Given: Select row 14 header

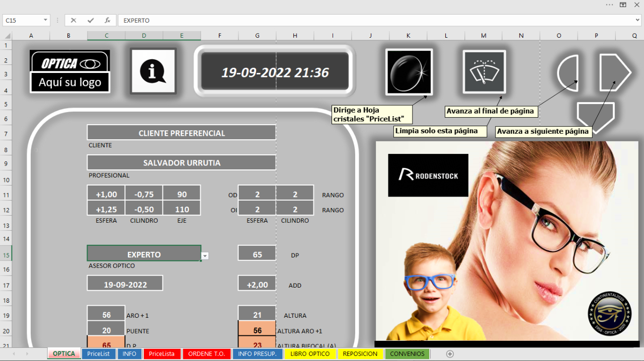Looking at the screenshot, I should pos(6,239).
